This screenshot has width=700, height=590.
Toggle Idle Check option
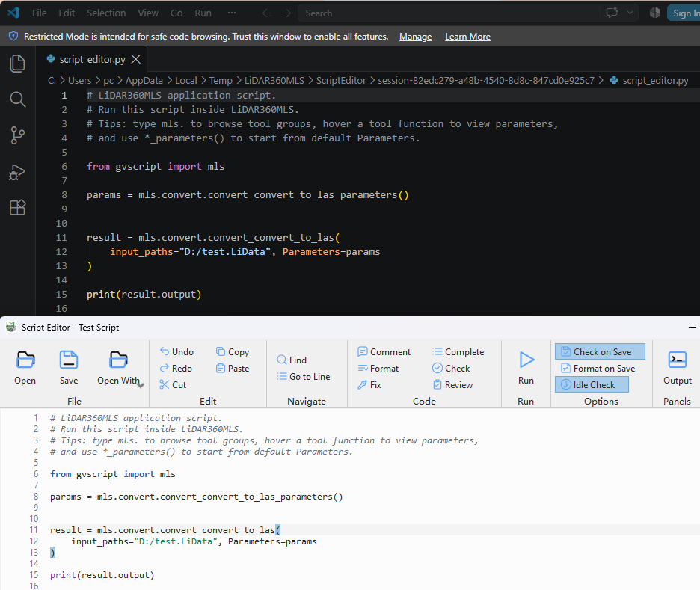pos(592,384)
